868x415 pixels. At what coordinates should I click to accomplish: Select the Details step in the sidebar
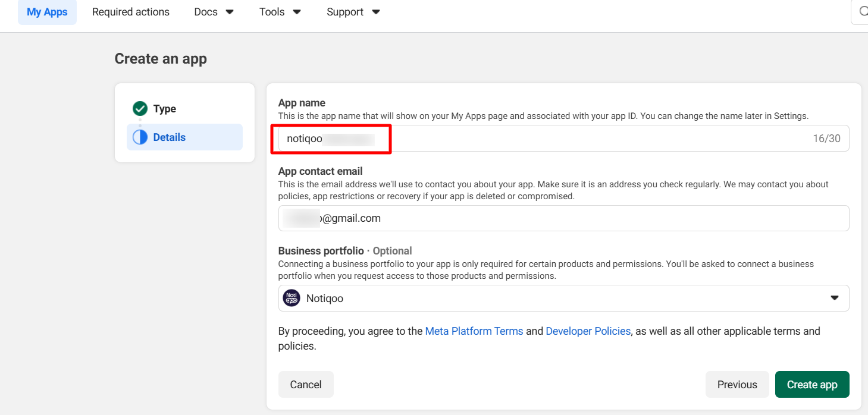pyautogui.click(x=169, y=137)
